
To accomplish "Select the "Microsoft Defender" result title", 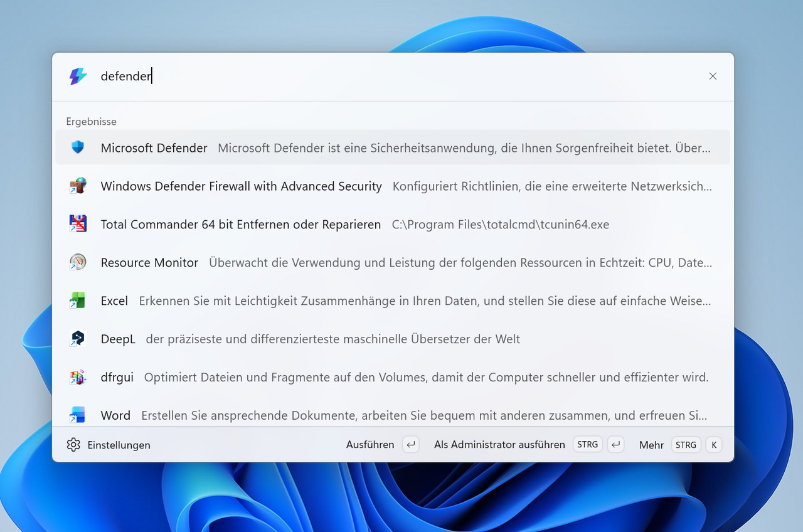I will pyautogui.click(x=154, y=148).
